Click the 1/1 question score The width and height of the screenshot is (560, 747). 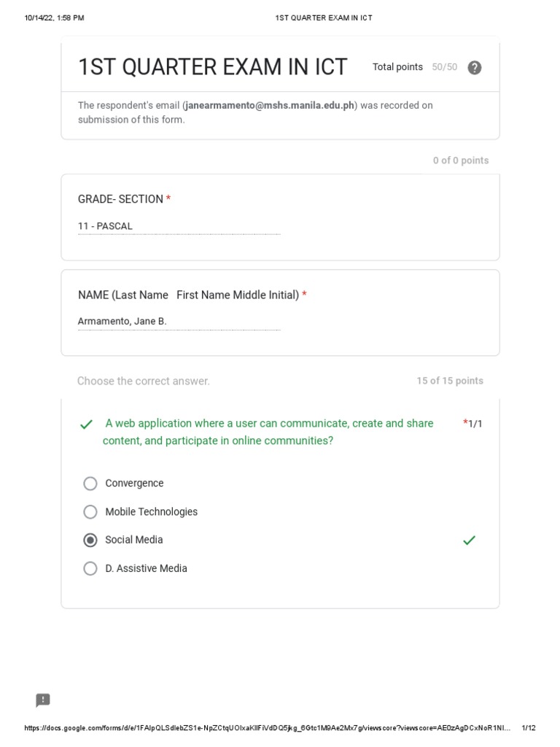(x=475, y=424)
